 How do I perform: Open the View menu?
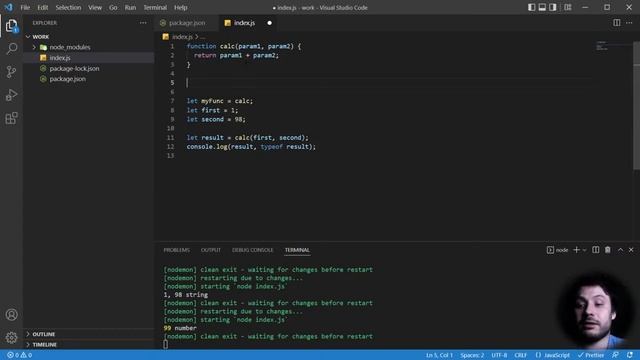pyautogui.click(x=95, y=7)
